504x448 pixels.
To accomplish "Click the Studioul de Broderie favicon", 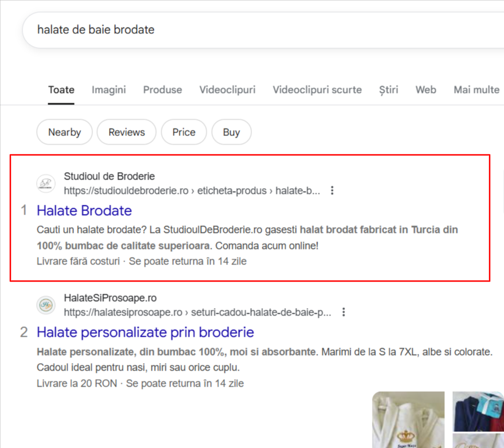I will click(x=46, y=184).
